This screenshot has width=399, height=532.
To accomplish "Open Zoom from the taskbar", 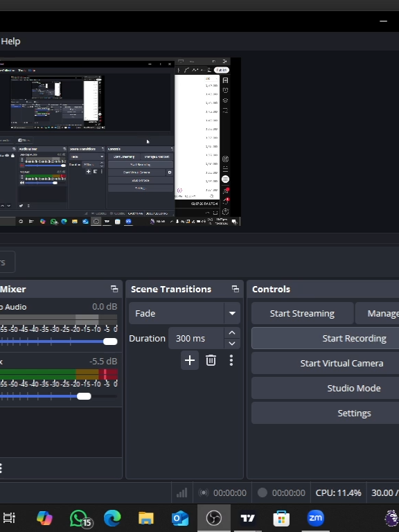I will 315,517.
